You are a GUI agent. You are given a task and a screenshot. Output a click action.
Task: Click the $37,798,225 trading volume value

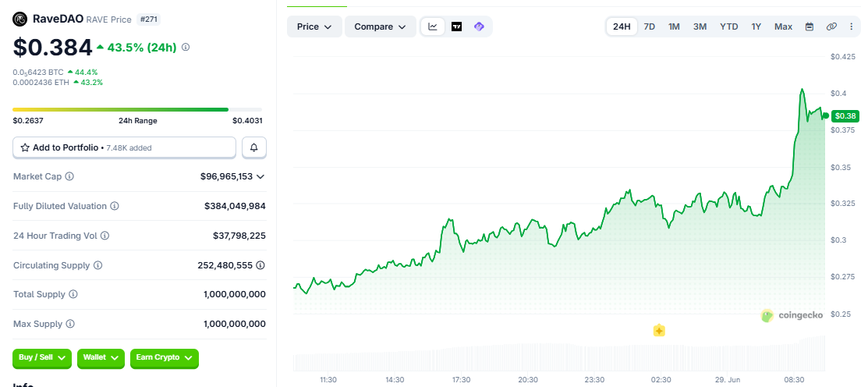click(x=239, y=236)
